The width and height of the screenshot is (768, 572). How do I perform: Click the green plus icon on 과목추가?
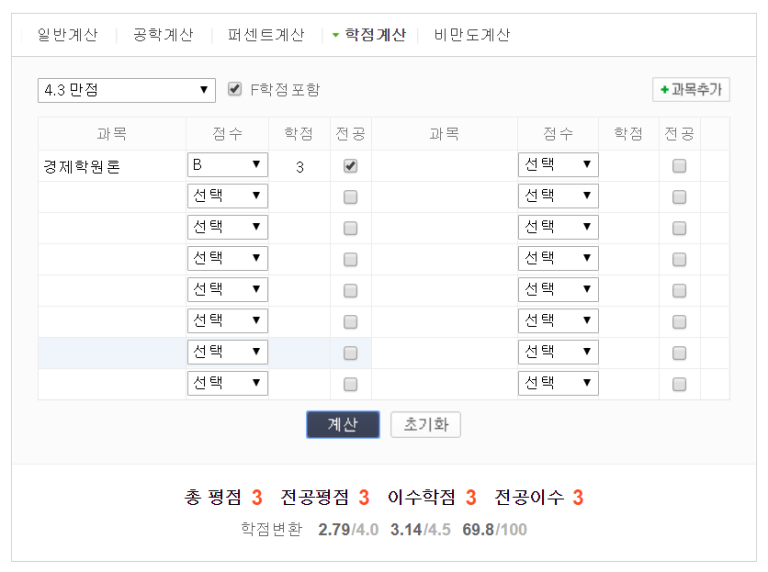(664, 90)
